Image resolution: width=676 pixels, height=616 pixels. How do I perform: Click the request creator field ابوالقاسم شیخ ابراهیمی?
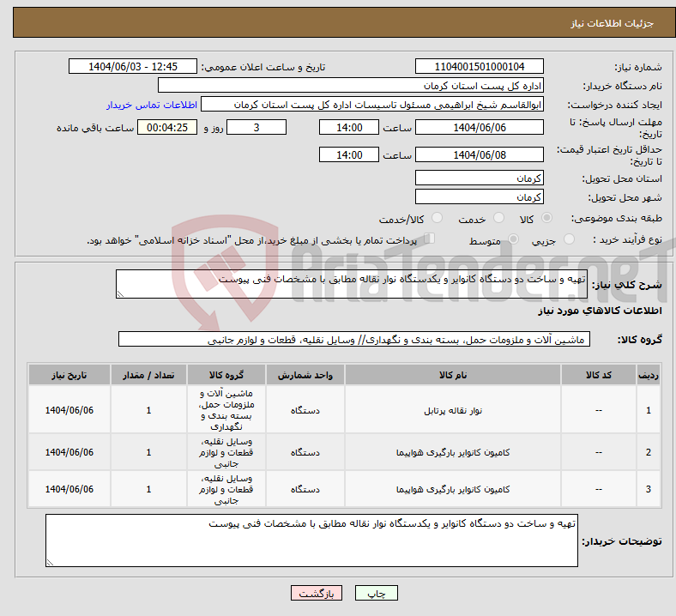click(372, 105)
